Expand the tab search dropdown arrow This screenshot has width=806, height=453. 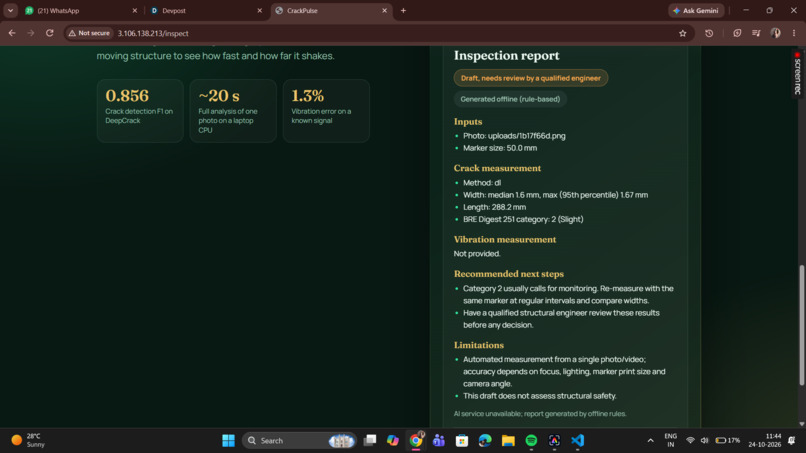pos(10,10)
